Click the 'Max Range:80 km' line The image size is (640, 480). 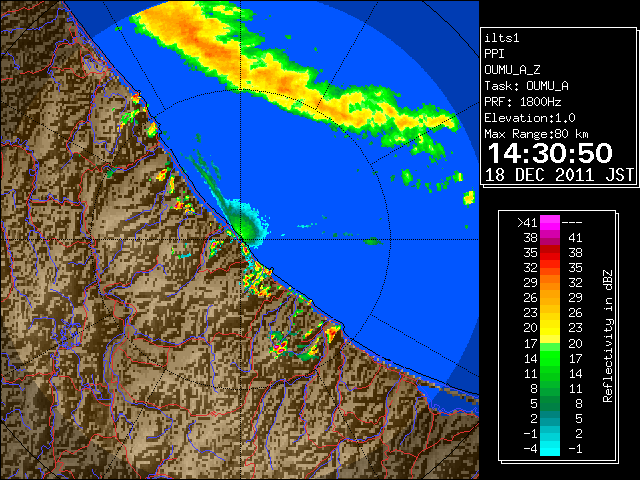pyautogui.click(x=536, y=134)
